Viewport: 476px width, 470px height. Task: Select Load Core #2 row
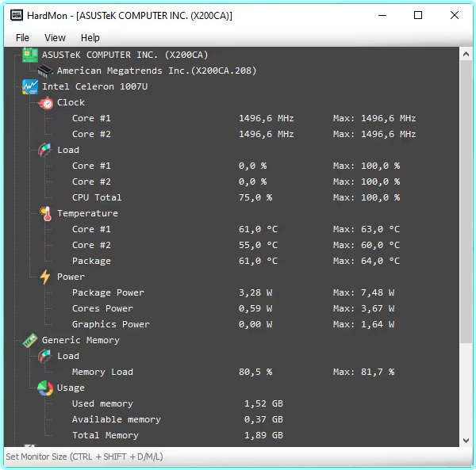(236, 182)
